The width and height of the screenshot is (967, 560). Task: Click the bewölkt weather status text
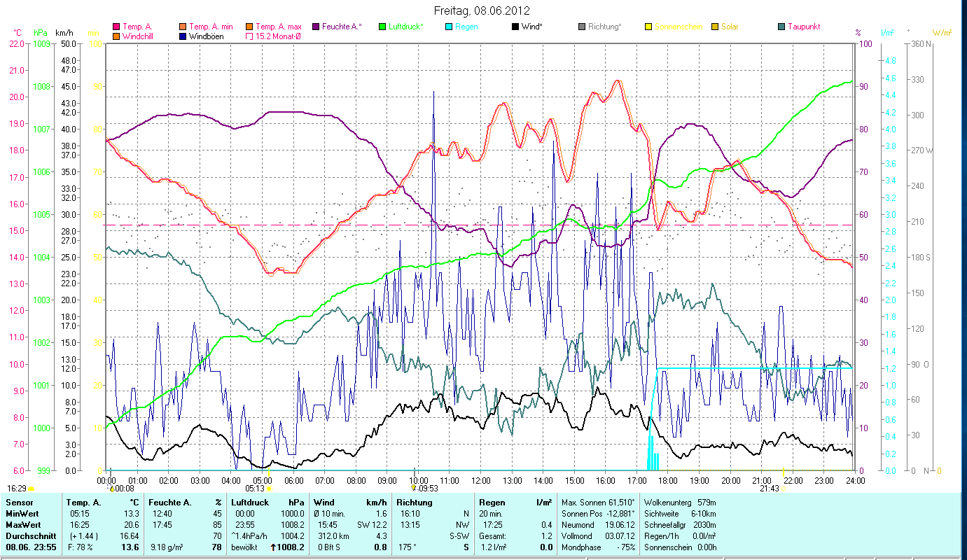click(x=244, y=547)
